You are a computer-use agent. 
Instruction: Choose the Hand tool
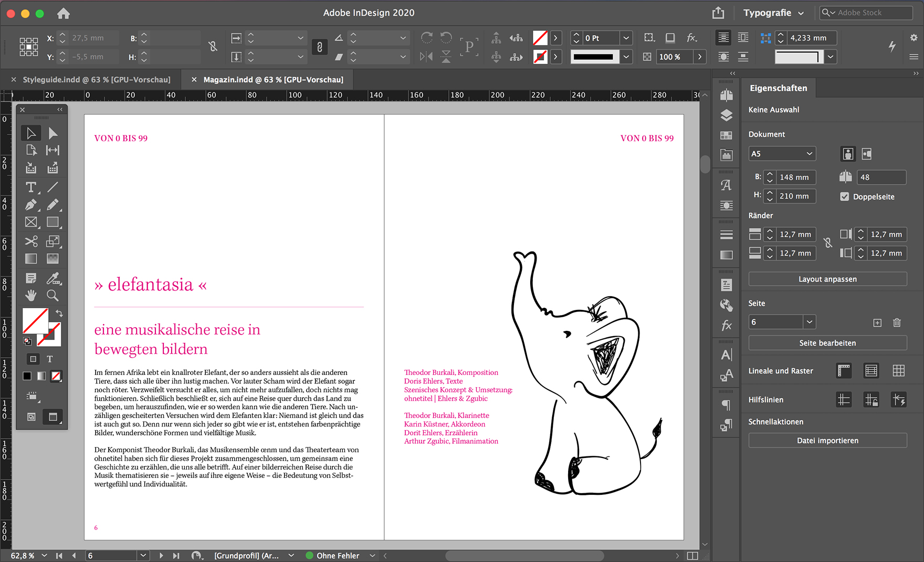31,295
